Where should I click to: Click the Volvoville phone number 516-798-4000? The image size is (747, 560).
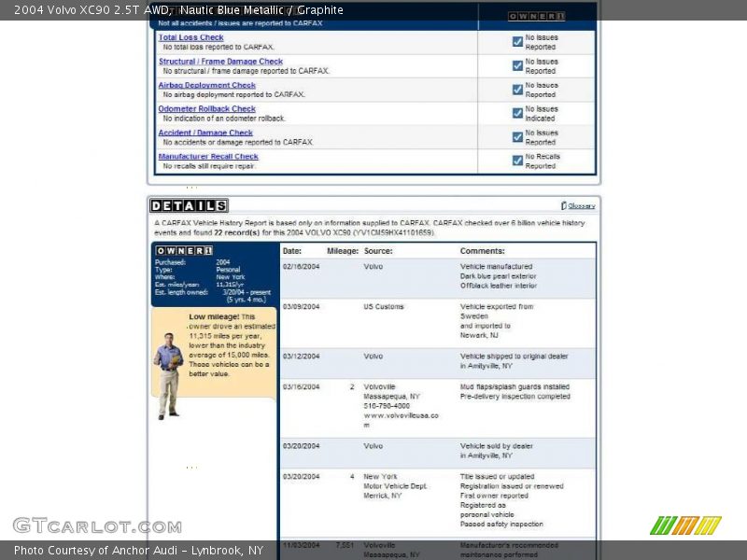(x=387, y=406)
